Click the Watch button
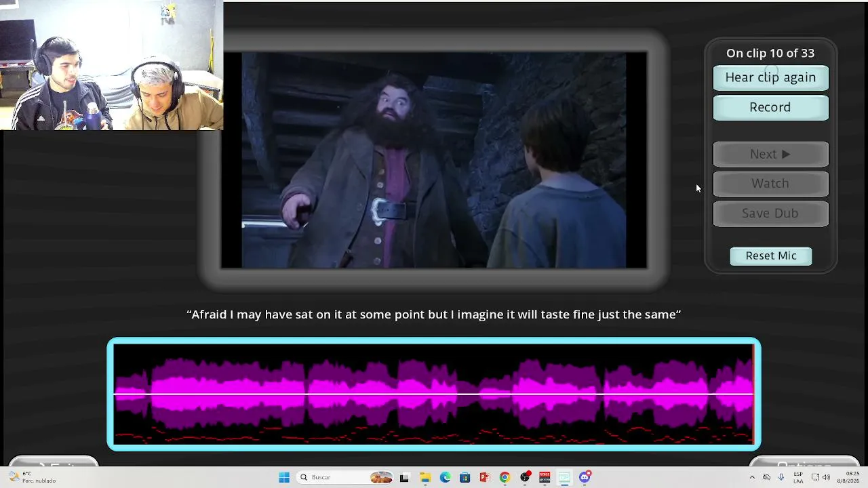 tap(770, 184)
